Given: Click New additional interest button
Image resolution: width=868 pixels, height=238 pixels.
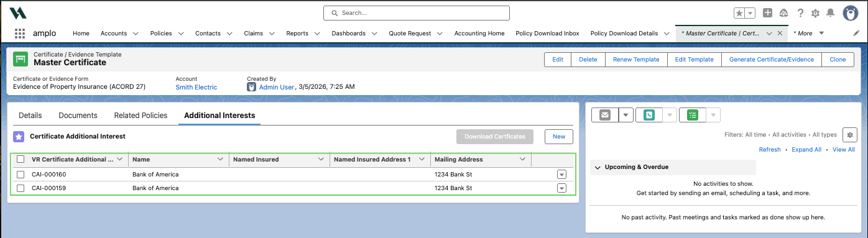Looking at the screenshot, I should (559, 136).
